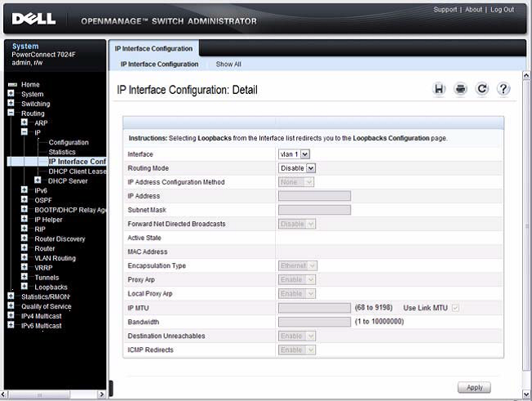Click the IP Address input field
This screenshot has width=532, height=401.
pos(314,196)
